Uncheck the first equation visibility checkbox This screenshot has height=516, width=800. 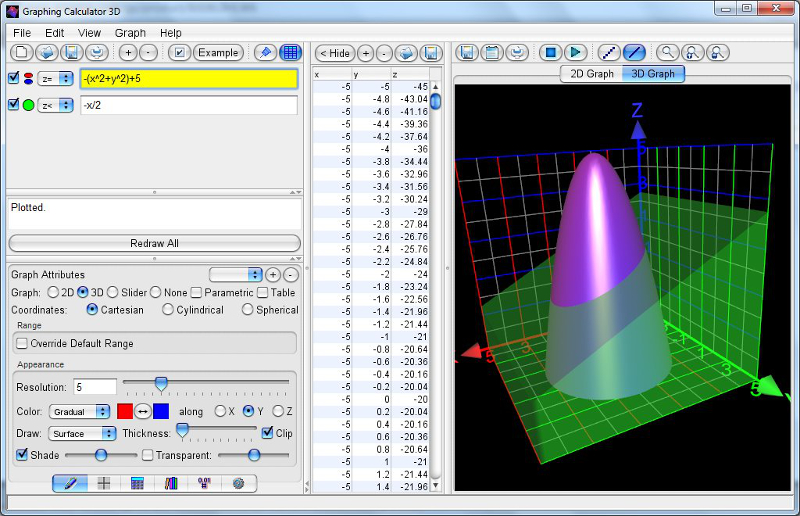14,78
